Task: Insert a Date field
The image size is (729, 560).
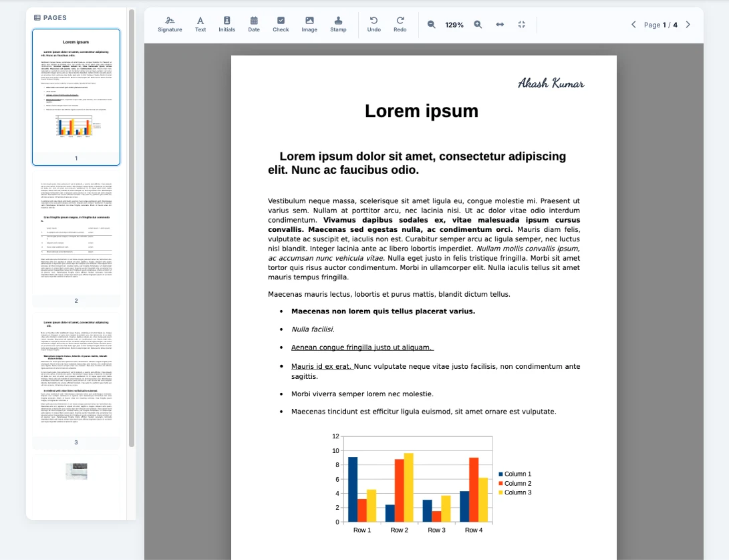Action: click(254, 25)
